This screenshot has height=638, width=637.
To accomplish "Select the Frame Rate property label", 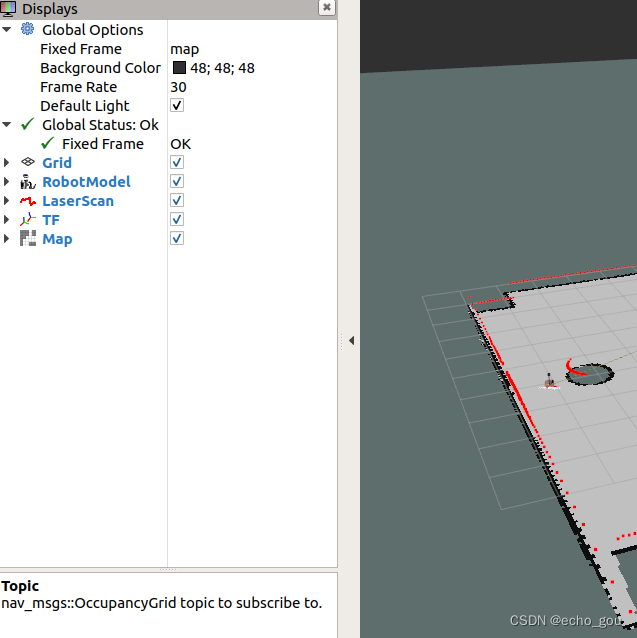I will 79,87.
